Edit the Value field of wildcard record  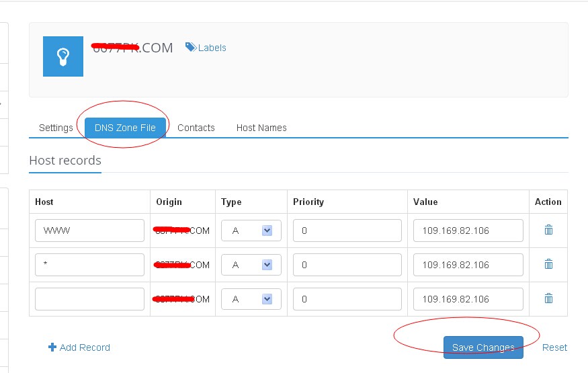click(468, 265)
